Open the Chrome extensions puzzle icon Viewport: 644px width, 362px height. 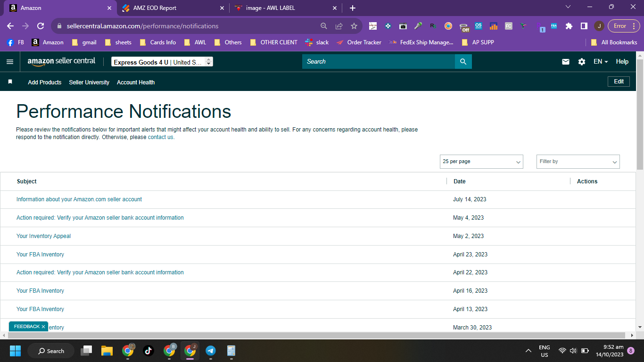(x=569, y=26)
